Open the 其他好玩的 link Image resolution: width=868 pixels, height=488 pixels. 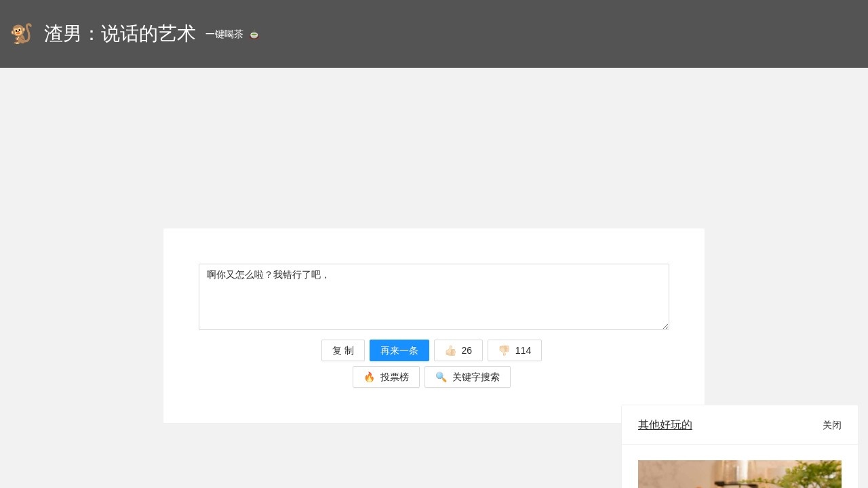(x=665, y=425)
